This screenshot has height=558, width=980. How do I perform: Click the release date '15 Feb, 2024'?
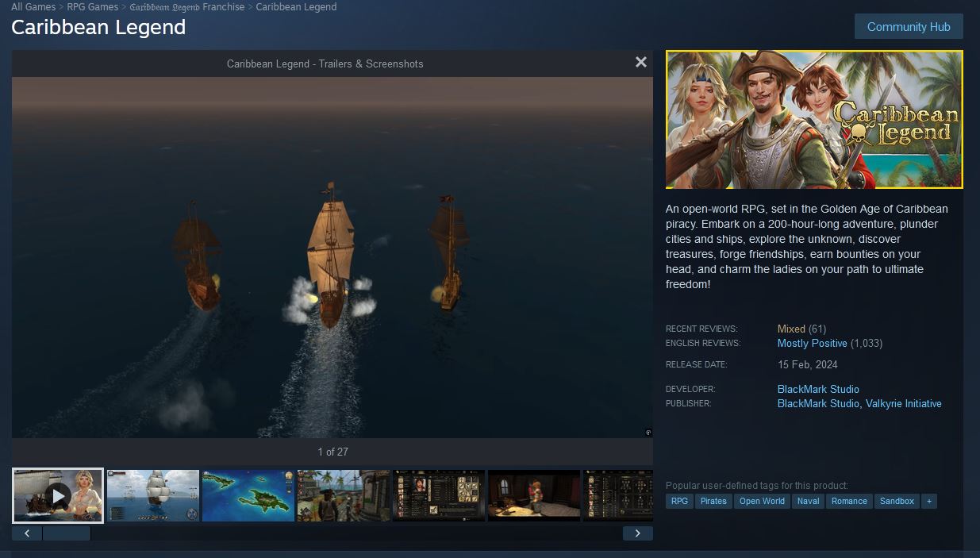tap(808, 364)
